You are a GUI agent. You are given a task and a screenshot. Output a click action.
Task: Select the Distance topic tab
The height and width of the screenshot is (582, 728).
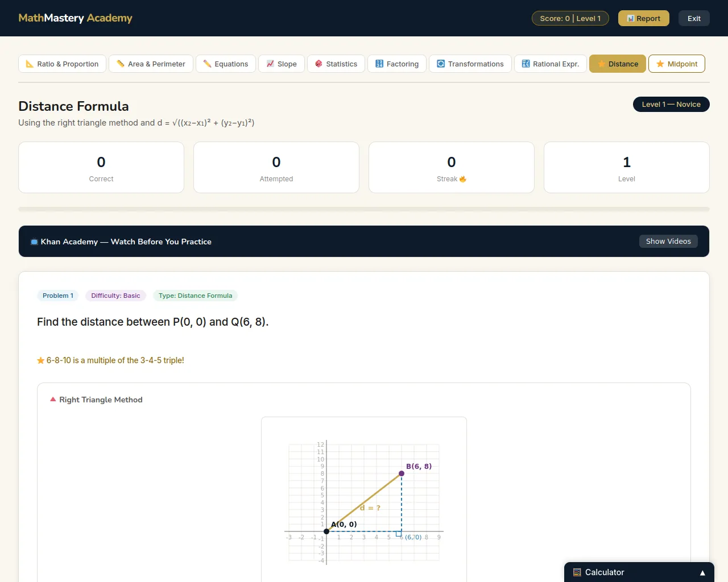click(x=618, y=64)
